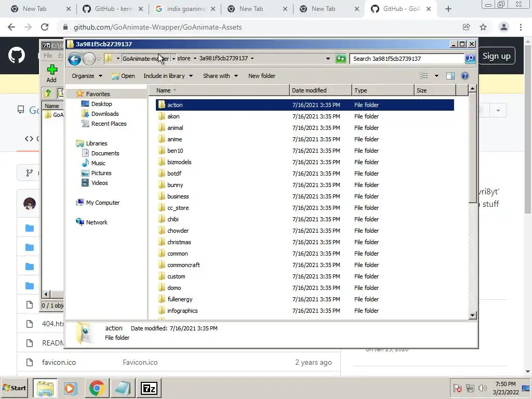532x399 pixels.
Task: Expand the breadcrumb arrow after 3a981f5cb2739137
Action: tap(252, 58)
